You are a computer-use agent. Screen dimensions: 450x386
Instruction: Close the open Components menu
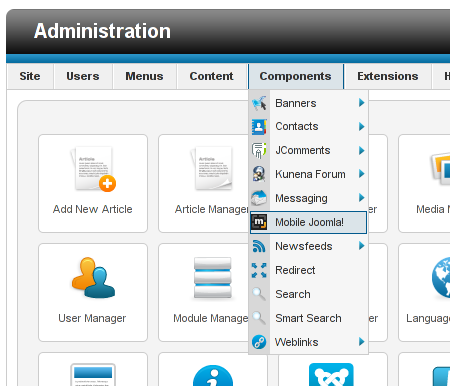(296, 76)
